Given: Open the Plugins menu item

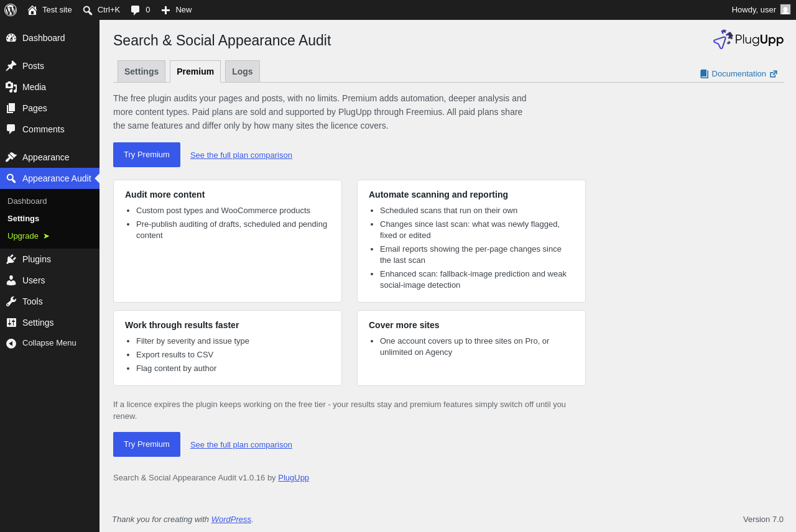Looking at the screenshot, I should pos(50,259).
